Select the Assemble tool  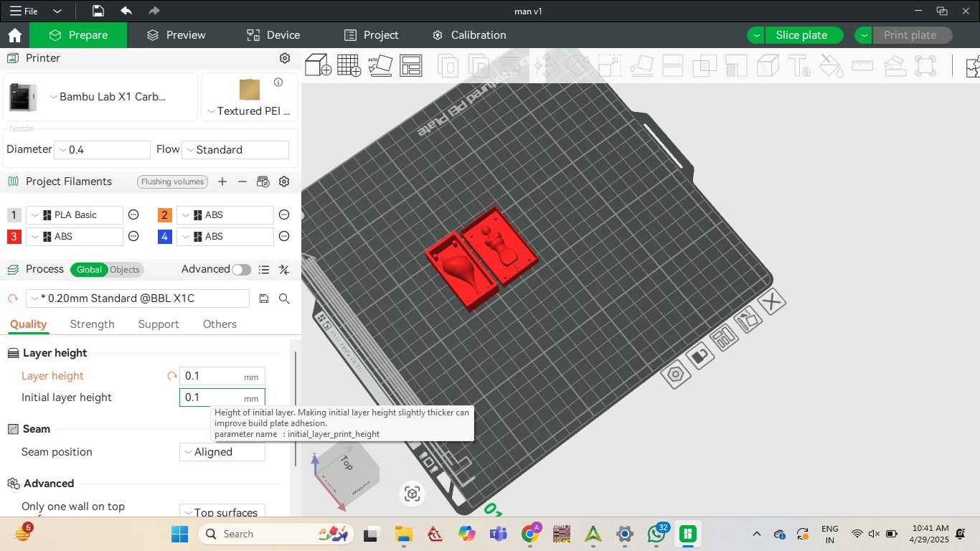coord(894,67)
